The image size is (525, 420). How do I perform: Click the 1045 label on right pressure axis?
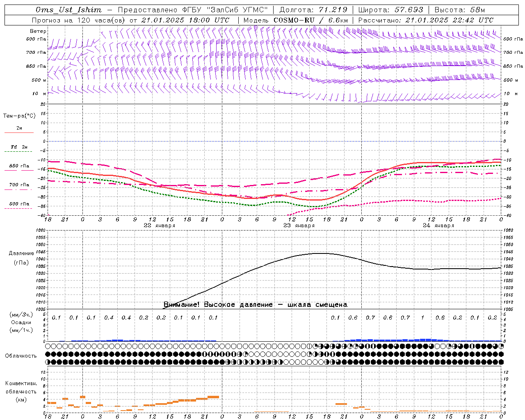(508, 252)
